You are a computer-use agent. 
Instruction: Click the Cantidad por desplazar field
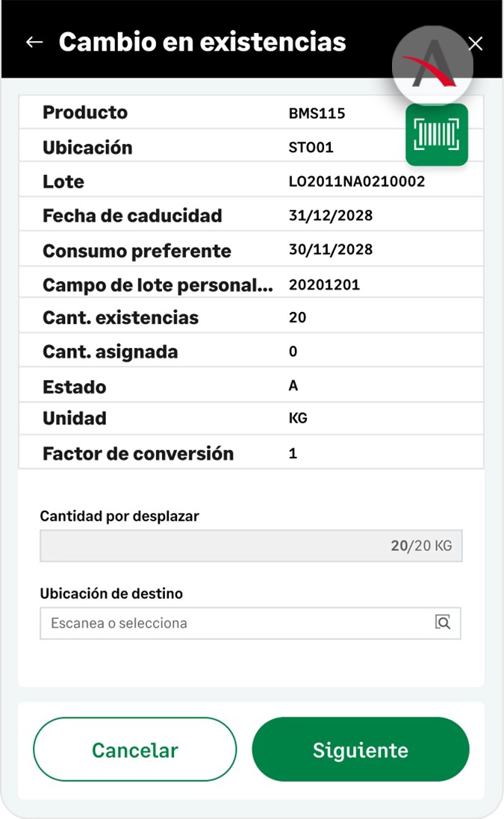point(251,546)
